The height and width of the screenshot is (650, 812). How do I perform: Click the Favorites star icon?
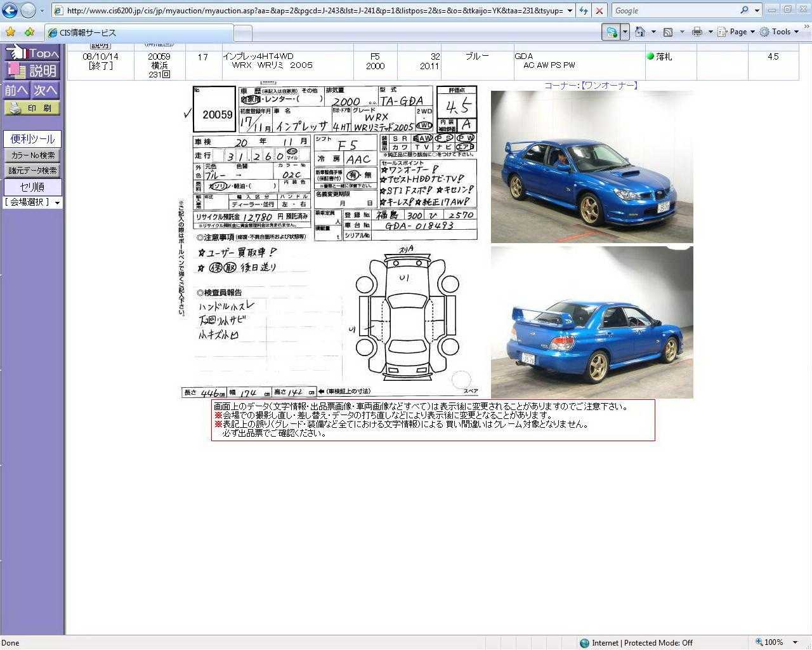(x=10, y=32)
